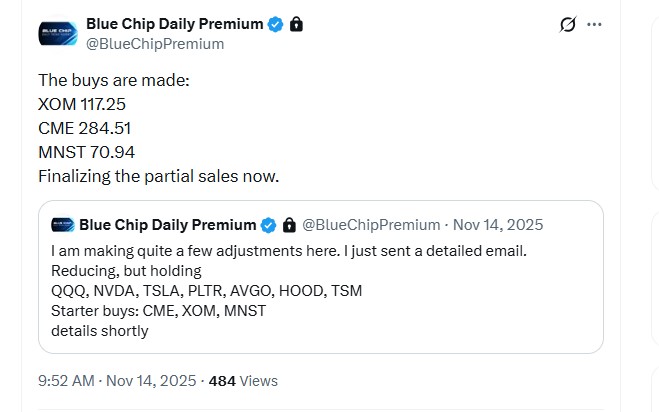Click the blue verified badge in post header
Screen dimensions: 659x412
277,23
